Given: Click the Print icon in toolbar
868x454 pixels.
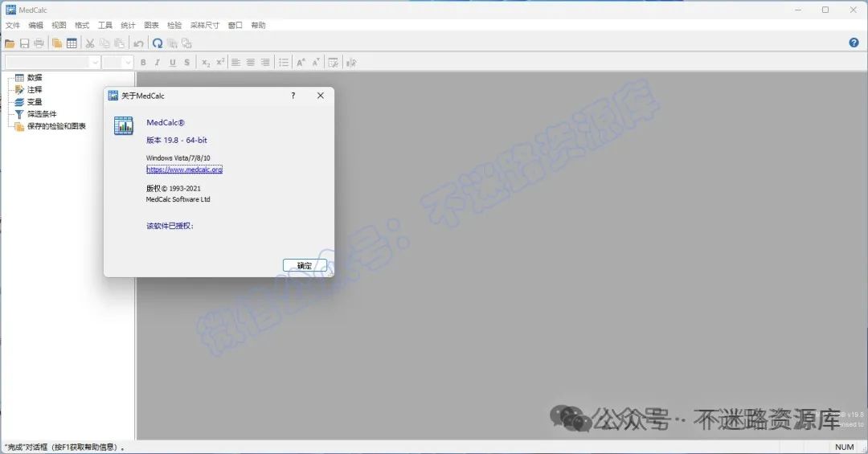Looking at the screenshot, I should click(x=39, y=43).
